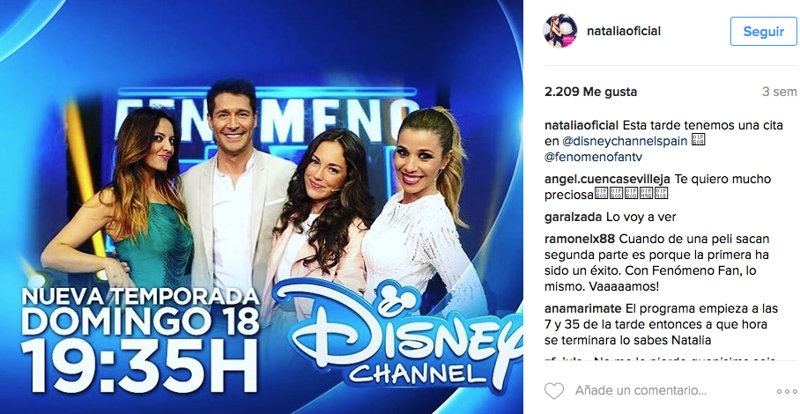Click the nataliaoficial profile avatar

click(x=560, y=31)
